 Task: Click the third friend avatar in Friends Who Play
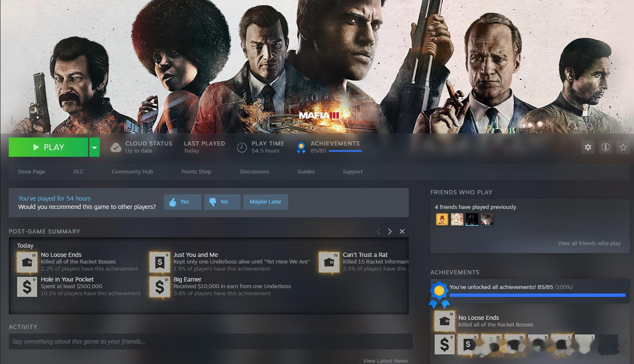tap(472, 219)
